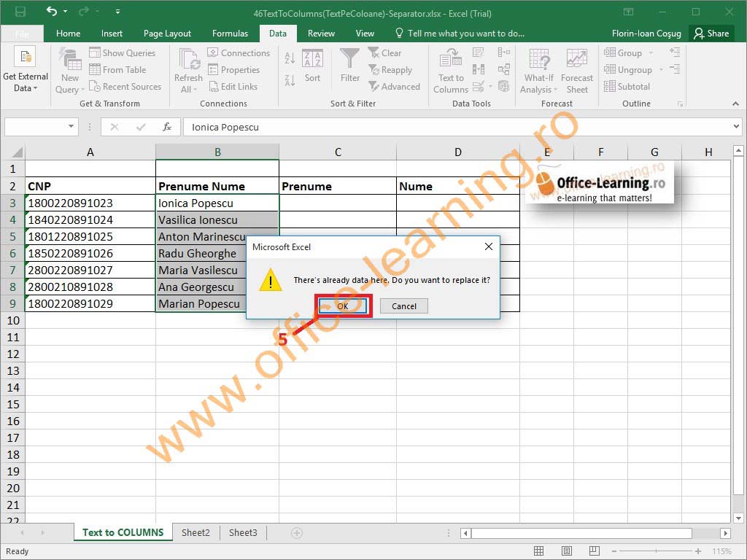Open the What-If Analysis dropdown
Viewport: 747px width, 560px height.
pyautogui.click(x=539, y=71)
